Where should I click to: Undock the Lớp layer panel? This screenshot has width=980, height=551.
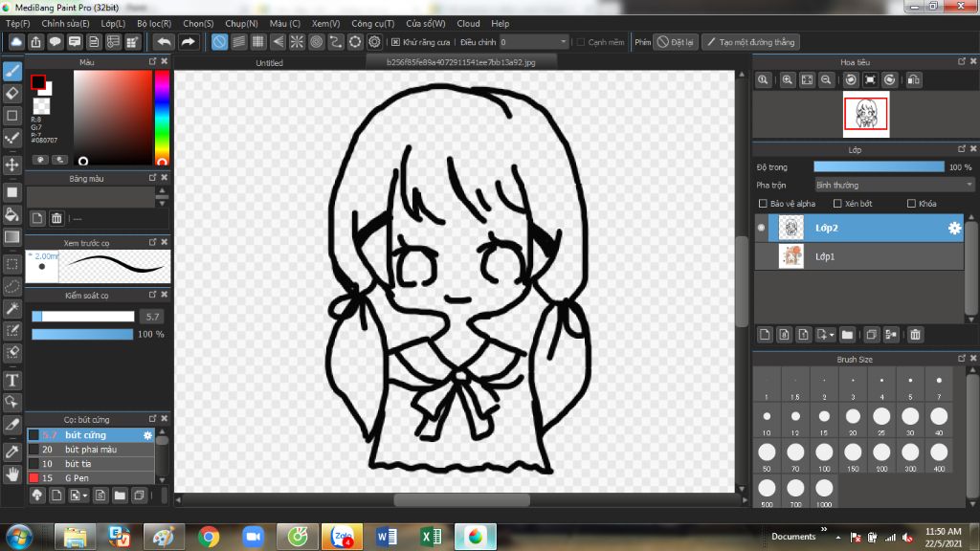click(961, 148)
